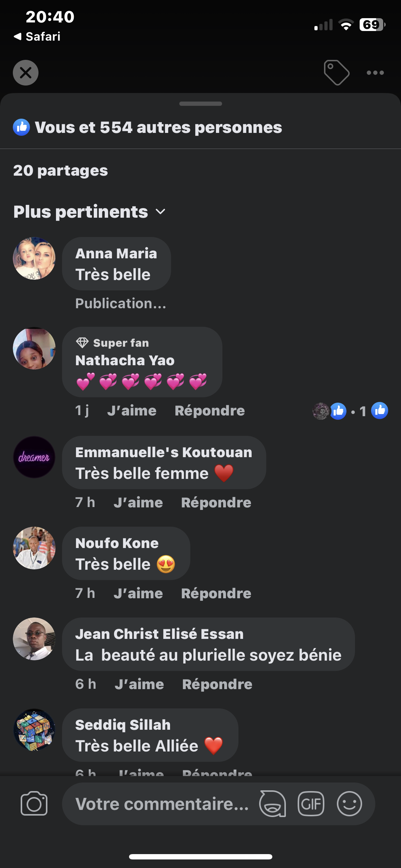Open Vous et 554 autres personnes list
The height and width of the screenshot is (868, 401).
158,127
